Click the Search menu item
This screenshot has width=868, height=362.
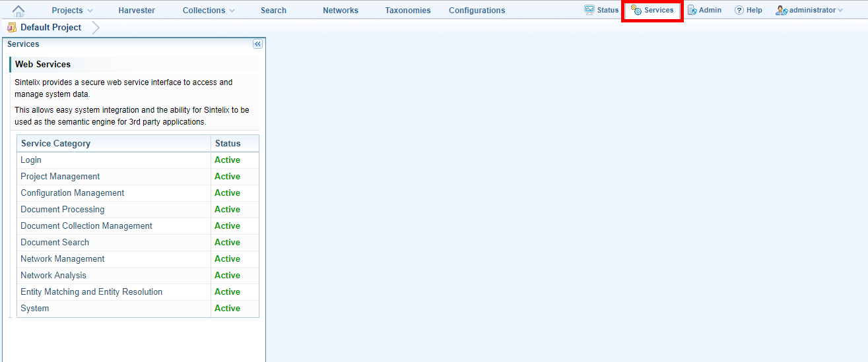[273, 11]
